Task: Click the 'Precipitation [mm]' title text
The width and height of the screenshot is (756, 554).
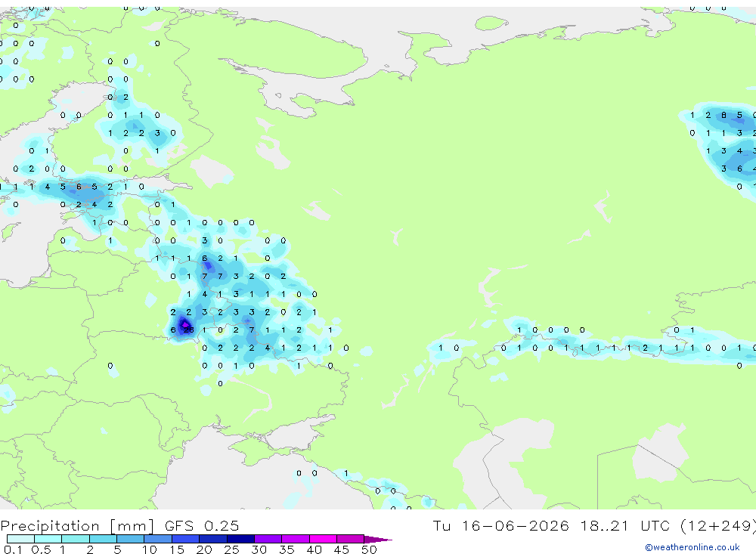Action: pyautogui.click(x=77, y=526)
